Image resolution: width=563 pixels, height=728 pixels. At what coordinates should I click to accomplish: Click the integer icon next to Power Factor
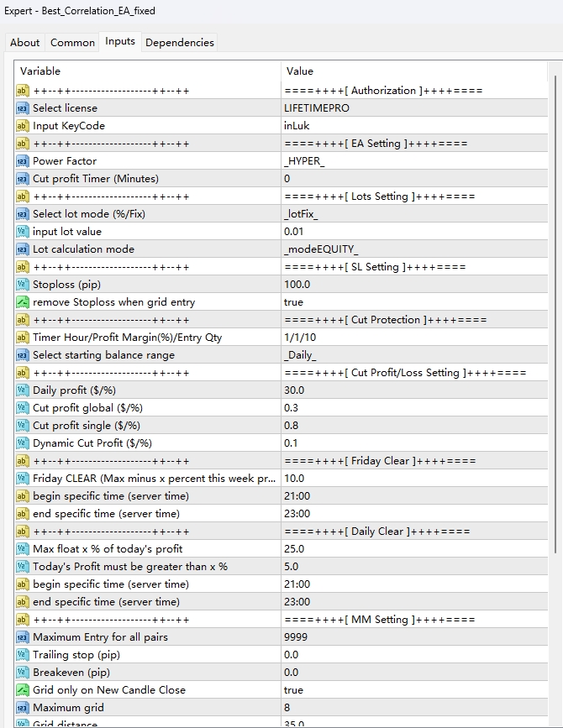tap(23, 161)
